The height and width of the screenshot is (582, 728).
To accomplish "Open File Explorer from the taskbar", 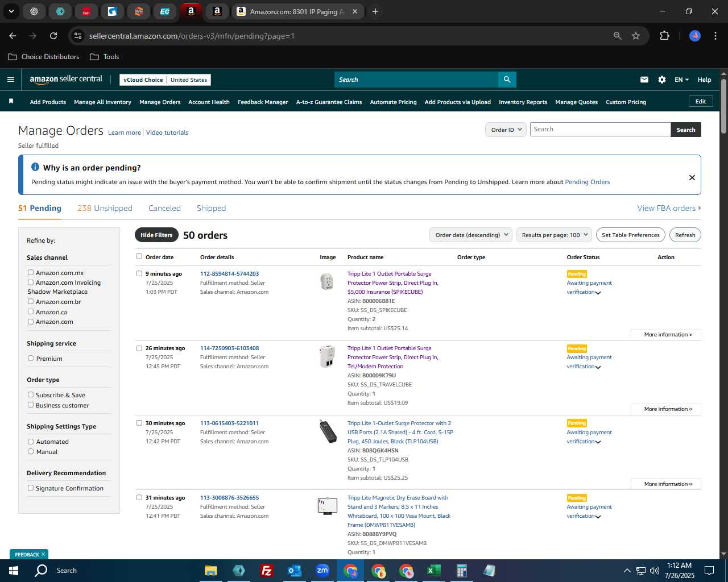I will 210,571.
